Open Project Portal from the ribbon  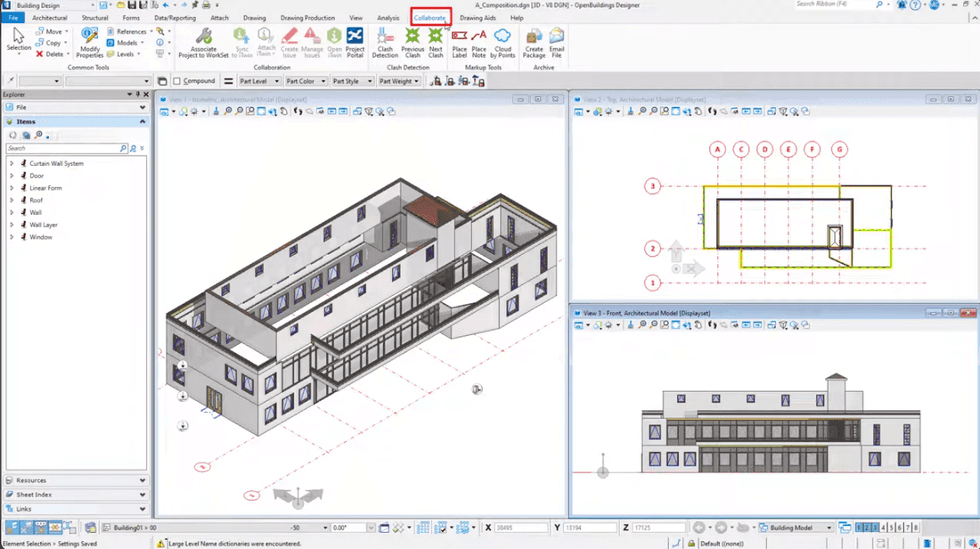[355, 43]
